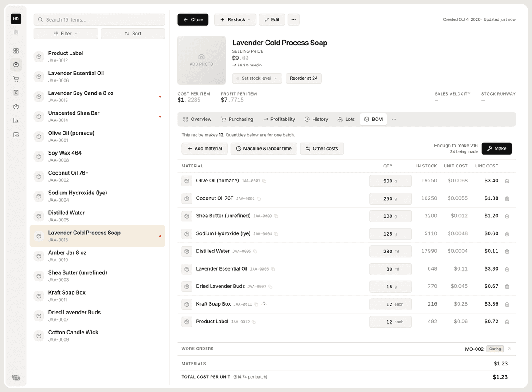Delete the Distilled Water material row
532x392 pixels.
click(507, 252)
